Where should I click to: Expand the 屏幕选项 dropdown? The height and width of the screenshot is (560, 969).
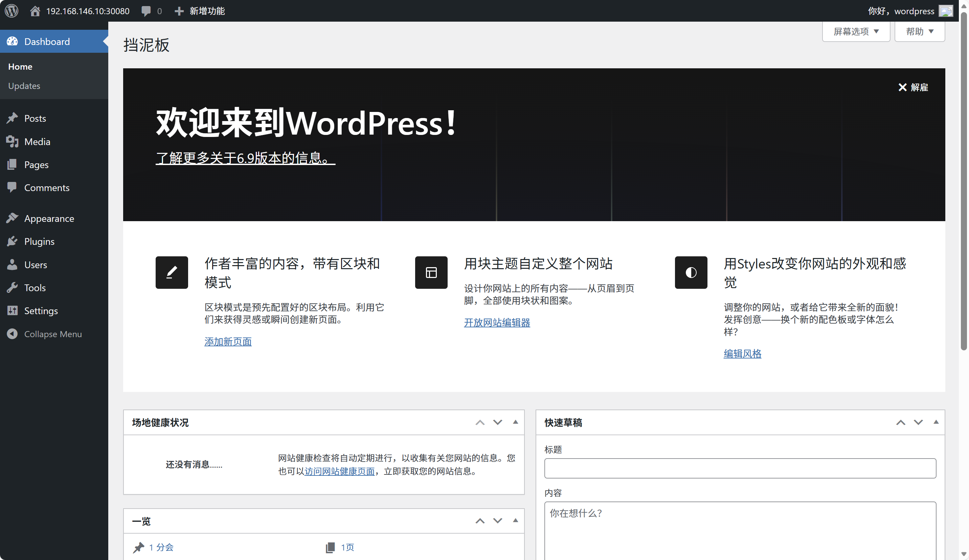point(856,31)
